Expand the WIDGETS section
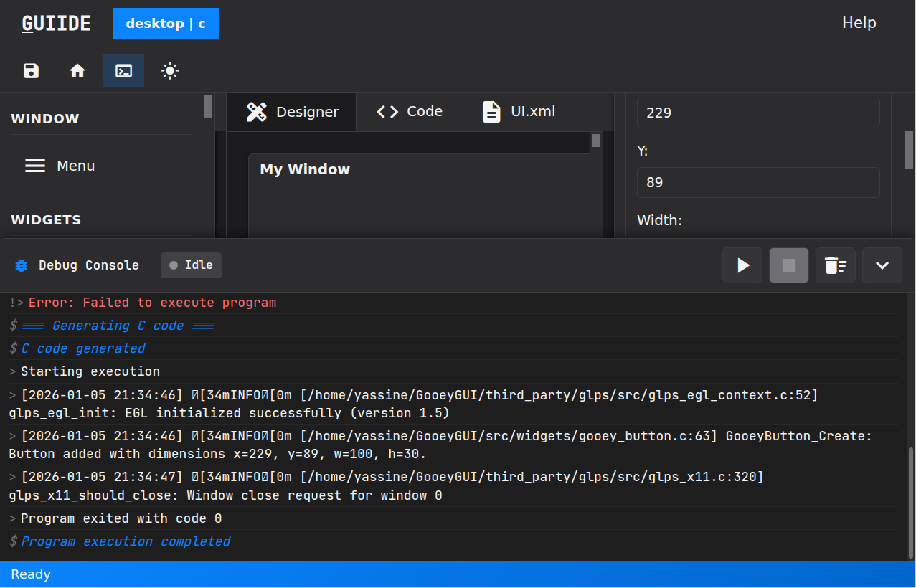The width and height of the screenshot is (916, 588). [46, 219]
